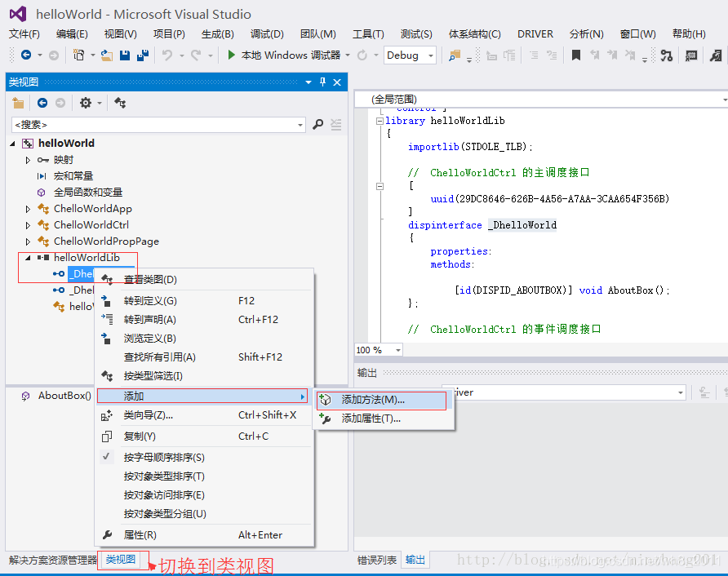The image size is (728, 576).
Task: Choose 查找所有引用(A) from context menu
Action: [204, 357]
